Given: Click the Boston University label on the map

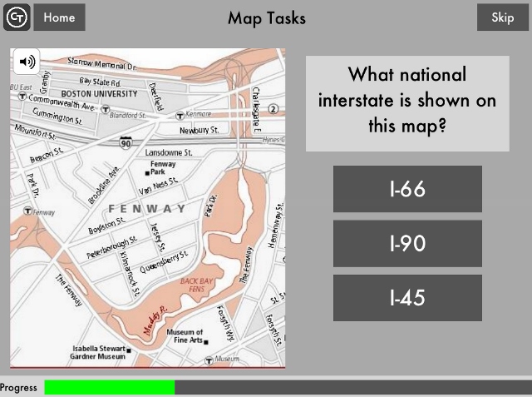Looking at the screenshot, I should (x=99, y=94).
